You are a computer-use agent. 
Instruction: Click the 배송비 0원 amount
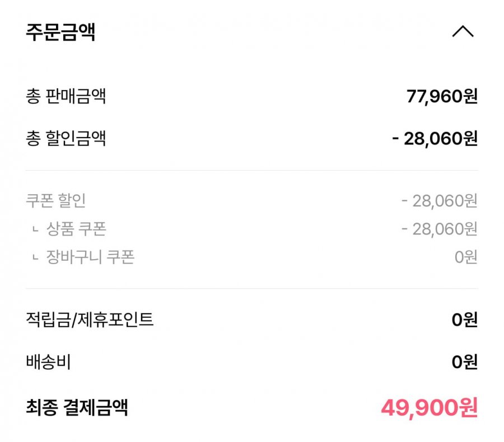tap(465, 362)
